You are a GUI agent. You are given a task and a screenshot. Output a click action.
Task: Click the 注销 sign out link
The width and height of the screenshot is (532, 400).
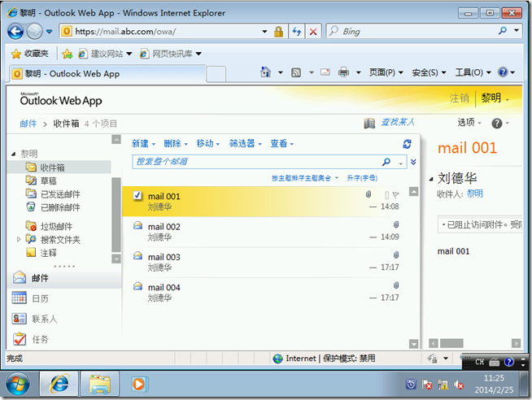tap(459, 98)
